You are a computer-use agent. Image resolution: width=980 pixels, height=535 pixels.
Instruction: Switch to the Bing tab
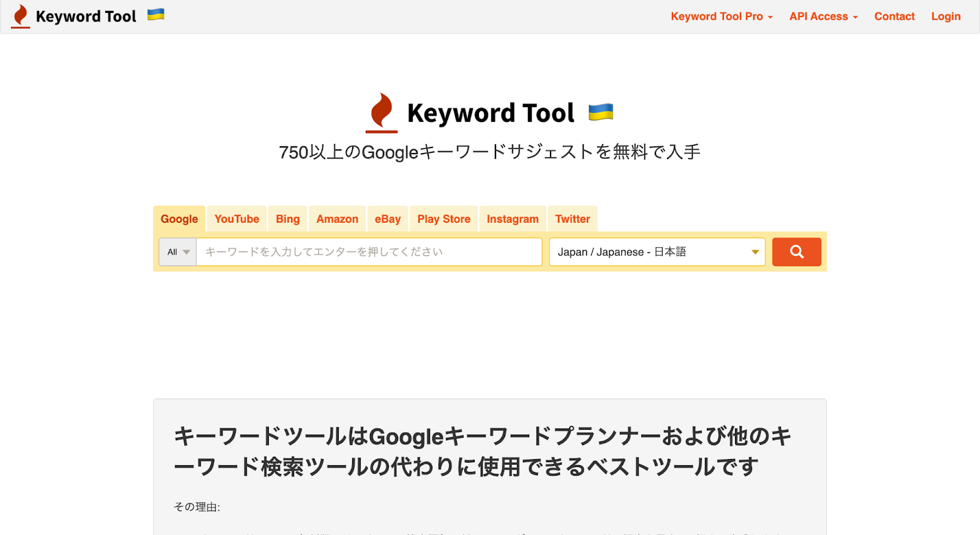pyautogui.click(x=288, y=219)
